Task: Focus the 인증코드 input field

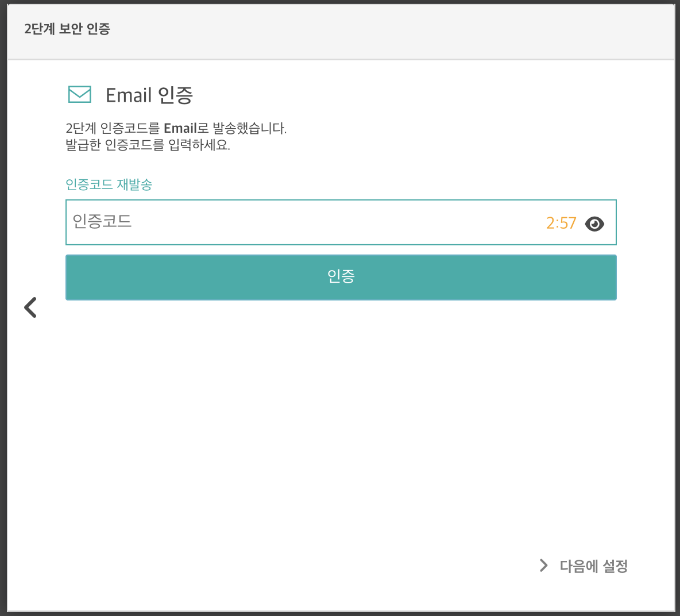Action: (x=341, y=222)
